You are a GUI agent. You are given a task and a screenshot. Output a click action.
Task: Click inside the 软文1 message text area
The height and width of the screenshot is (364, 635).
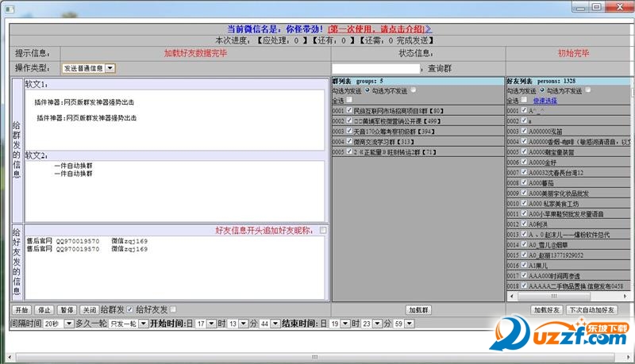tap(175, 120)
